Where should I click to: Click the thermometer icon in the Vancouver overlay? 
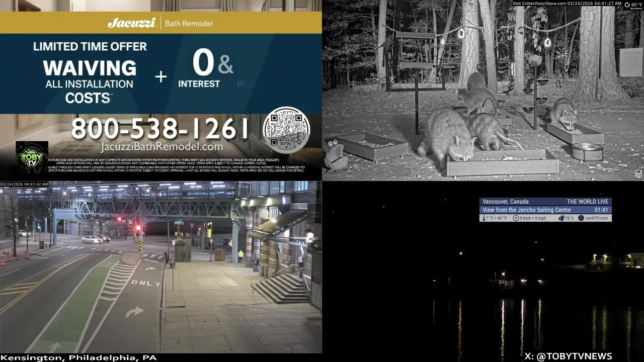[x=485, y=218]
